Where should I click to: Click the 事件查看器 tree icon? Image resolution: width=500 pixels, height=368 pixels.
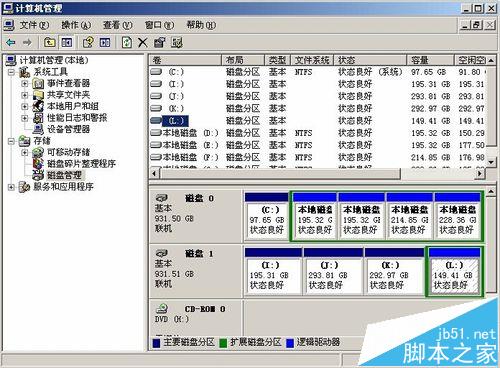[38, 83]
